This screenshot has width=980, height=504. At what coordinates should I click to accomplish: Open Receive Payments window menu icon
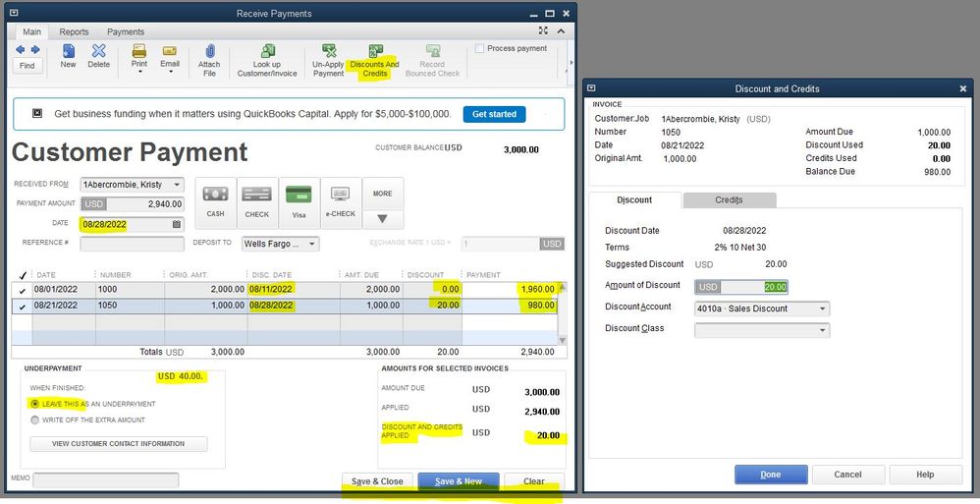[x=14, y=13]
